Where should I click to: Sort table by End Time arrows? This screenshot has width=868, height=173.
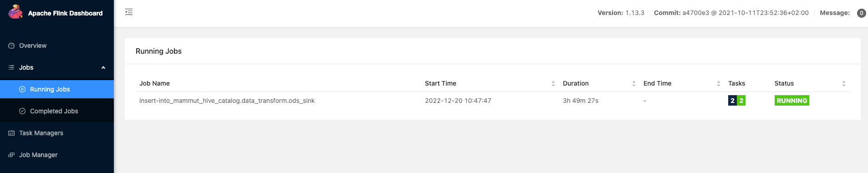pyautogui.click(x=719, y=83)
